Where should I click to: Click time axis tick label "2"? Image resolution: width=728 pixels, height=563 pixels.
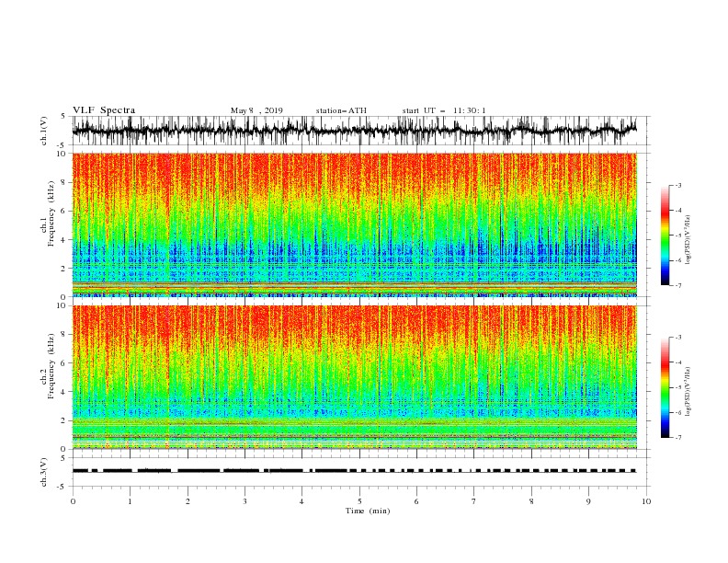(x=188, y=501)
